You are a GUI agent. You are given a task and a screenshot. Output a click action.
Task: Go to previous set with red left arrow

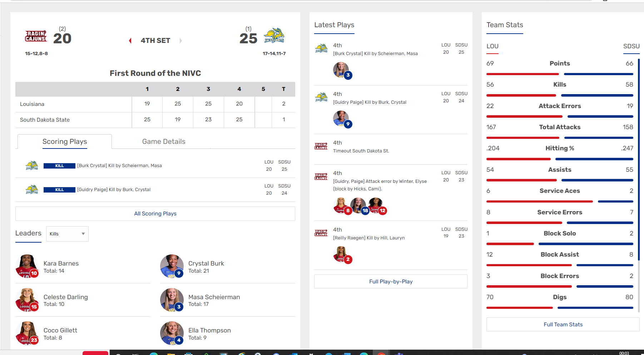pyautogui.click(x=130, y=41)
